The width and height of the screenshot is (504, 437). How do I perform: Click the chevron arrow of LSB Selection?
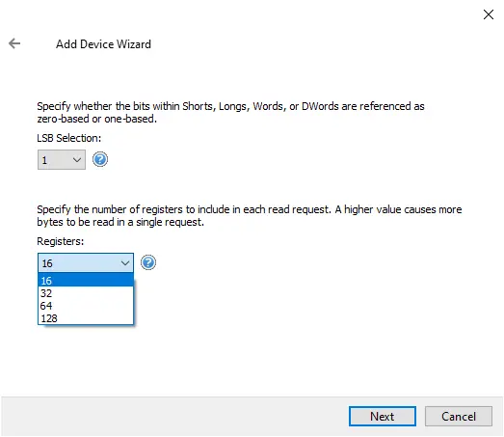tap(77, 159)
